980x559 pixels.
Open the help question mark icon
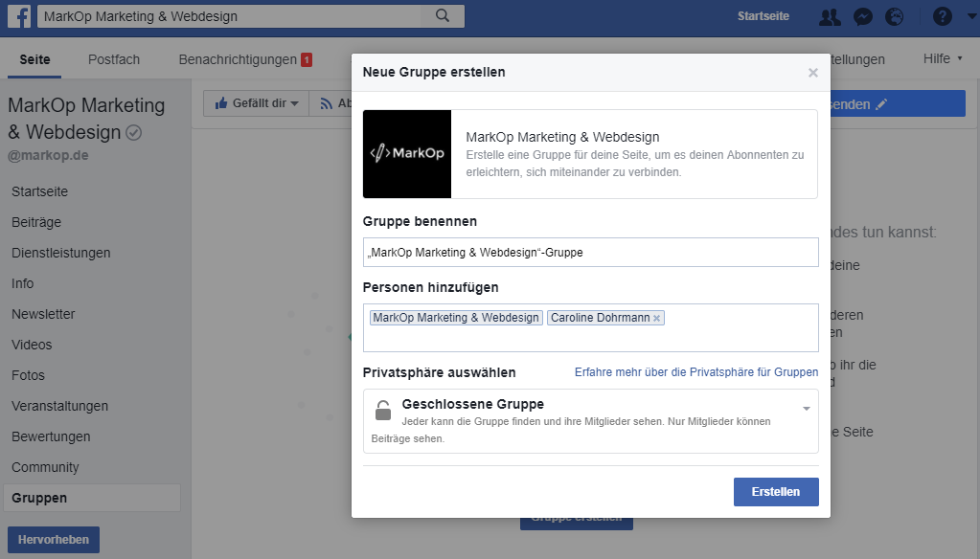coord(942,16)
